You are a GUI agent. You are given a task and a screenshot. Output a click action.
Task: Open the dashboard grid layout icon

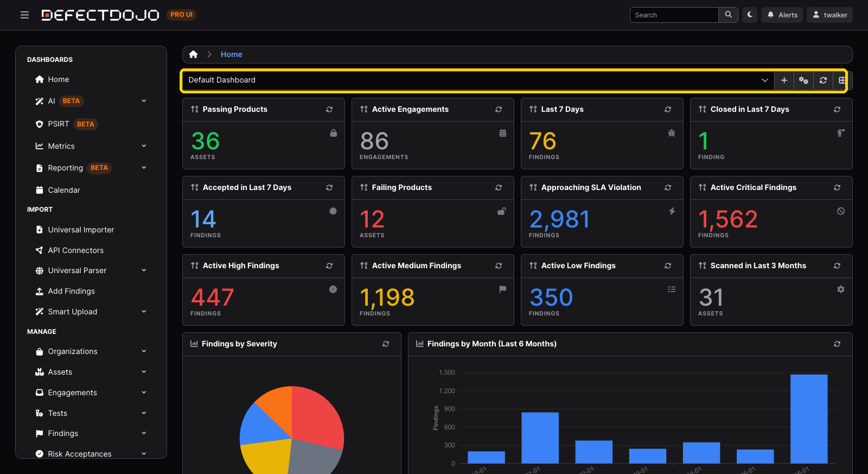[842, 80]
